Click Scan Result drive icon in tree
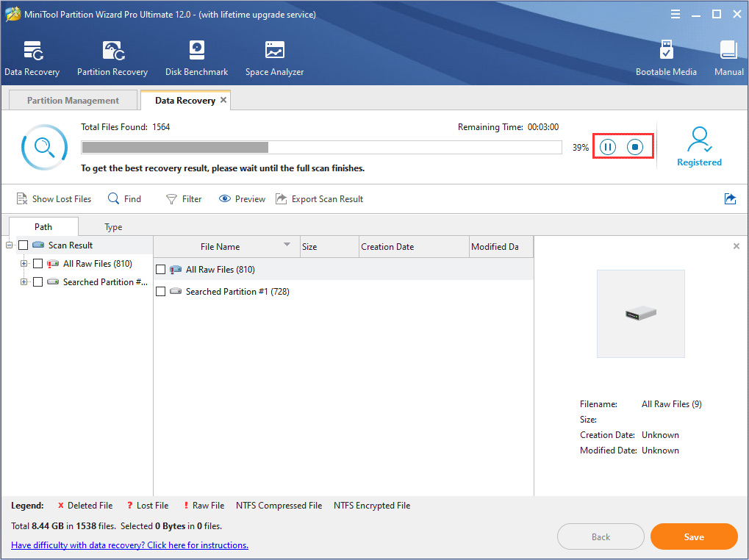This screenshot has height=560, width=749. [38, 245]
